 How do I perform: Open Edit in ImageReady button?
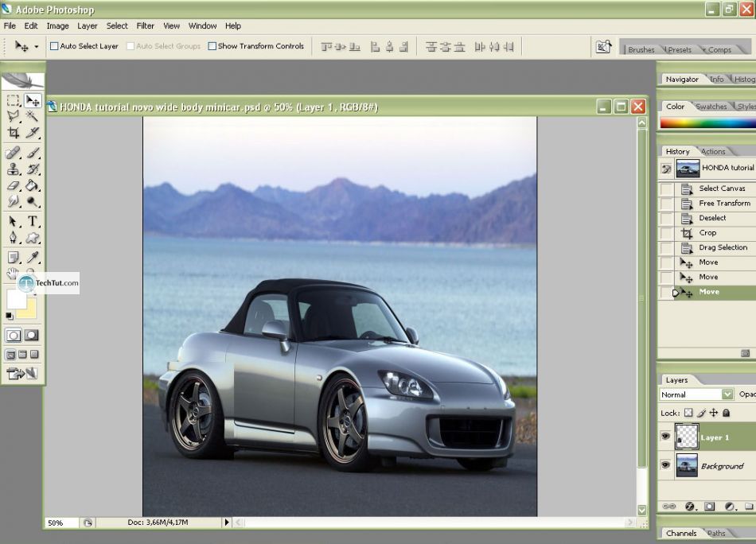[x=21, y=373]
